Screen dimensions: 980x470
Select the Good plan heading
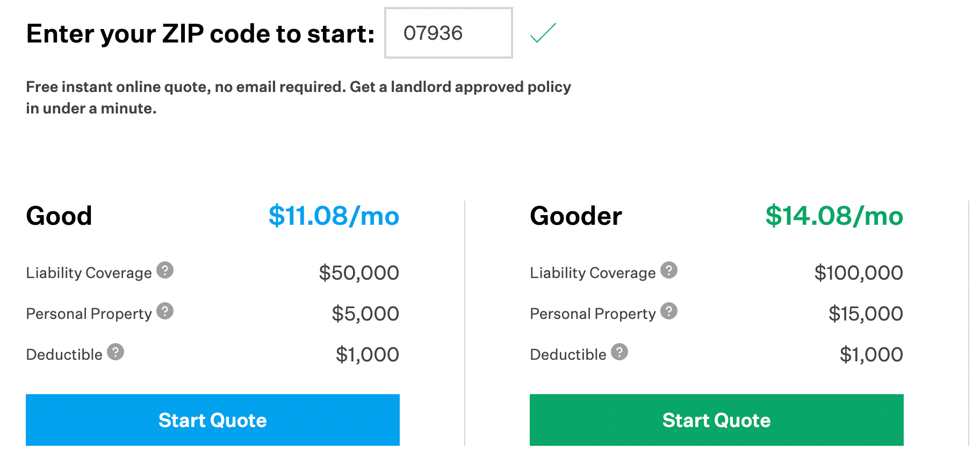tap(59, 216)
